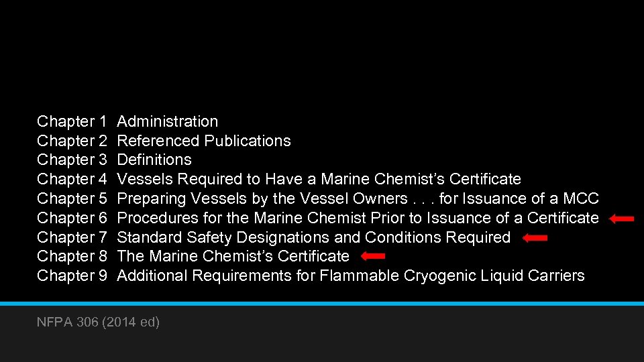Click The Marine Chemist's Certificate title

coord(233,256)
